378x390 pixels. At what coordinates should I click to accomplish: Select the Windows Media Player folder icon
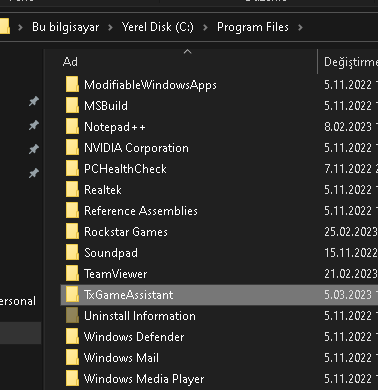(72, 379)
